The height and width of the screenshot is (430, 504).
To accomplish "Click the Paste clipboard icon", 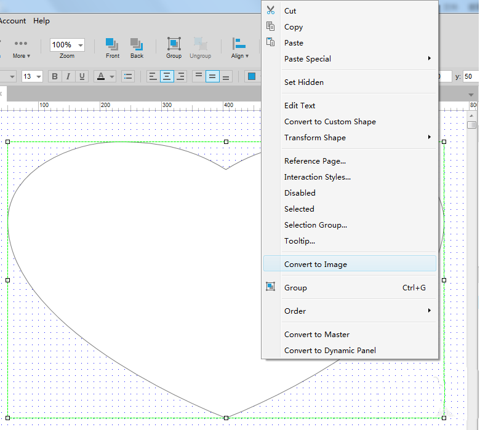I will 271,42.
